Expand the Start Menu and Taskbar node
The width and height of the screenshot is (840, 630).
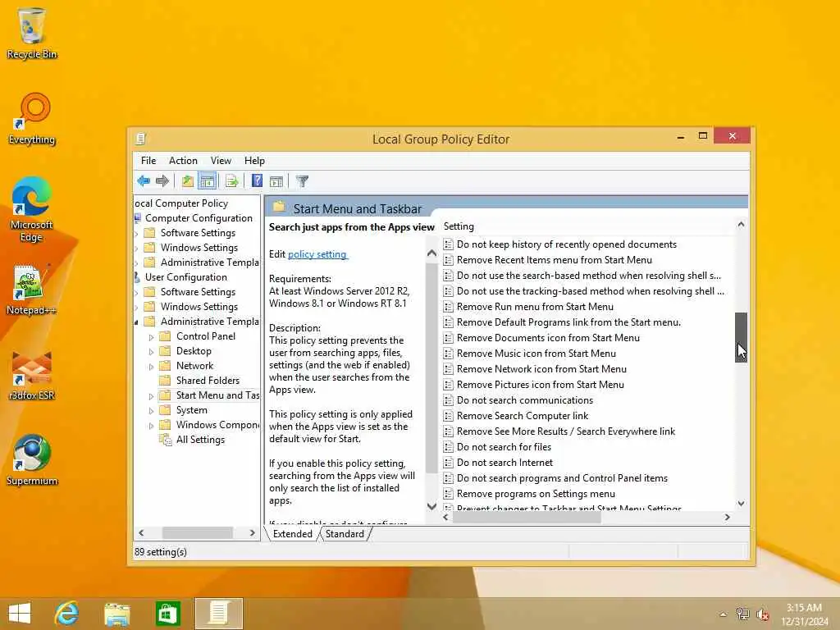151,396
